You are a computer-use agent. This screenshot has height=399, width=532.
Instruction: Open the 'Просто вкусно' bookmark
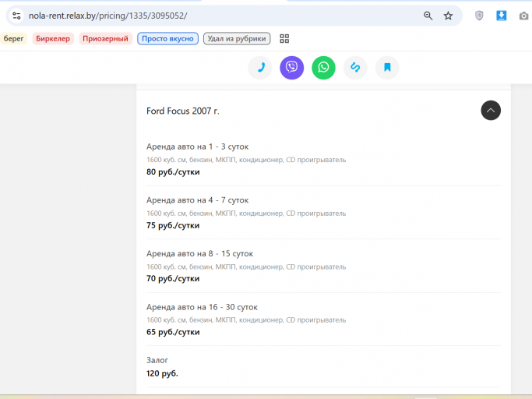(167, 39)
